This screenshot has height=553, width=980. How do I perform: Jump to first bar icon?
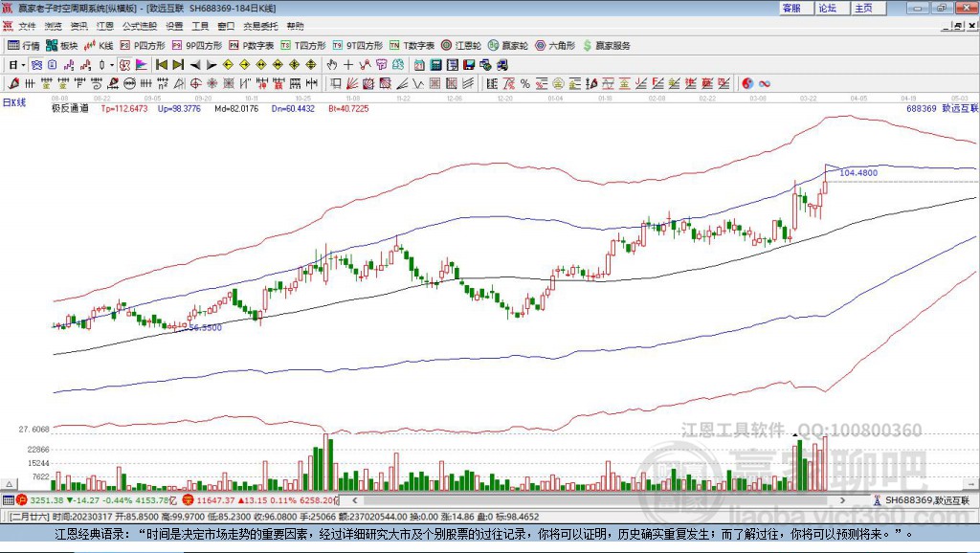tap(161, 65)
